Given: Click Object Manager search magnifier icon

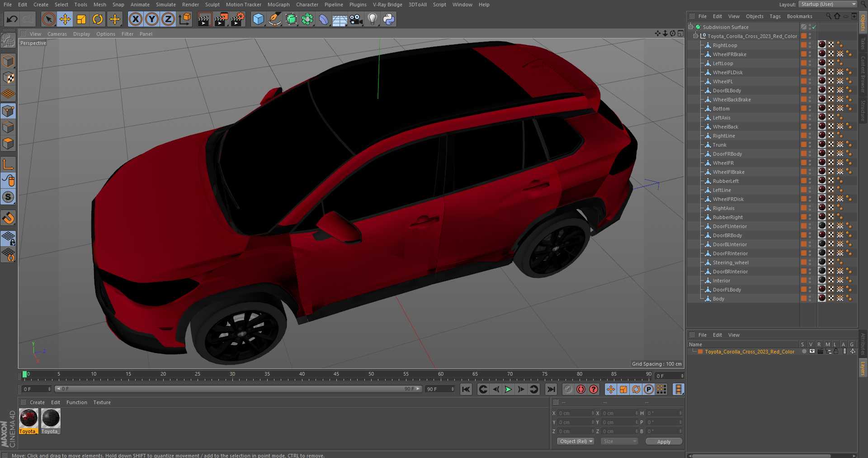Looking at the screenshot, I should (829, 16).
